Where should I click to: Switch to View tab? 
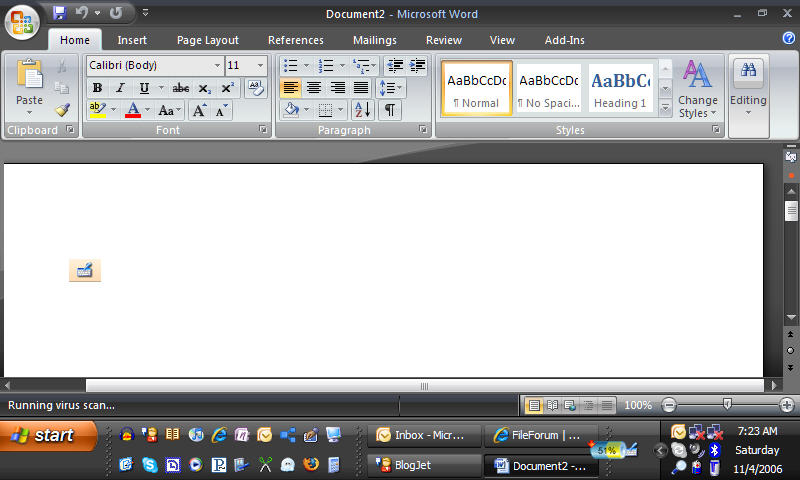coord(502,40)
